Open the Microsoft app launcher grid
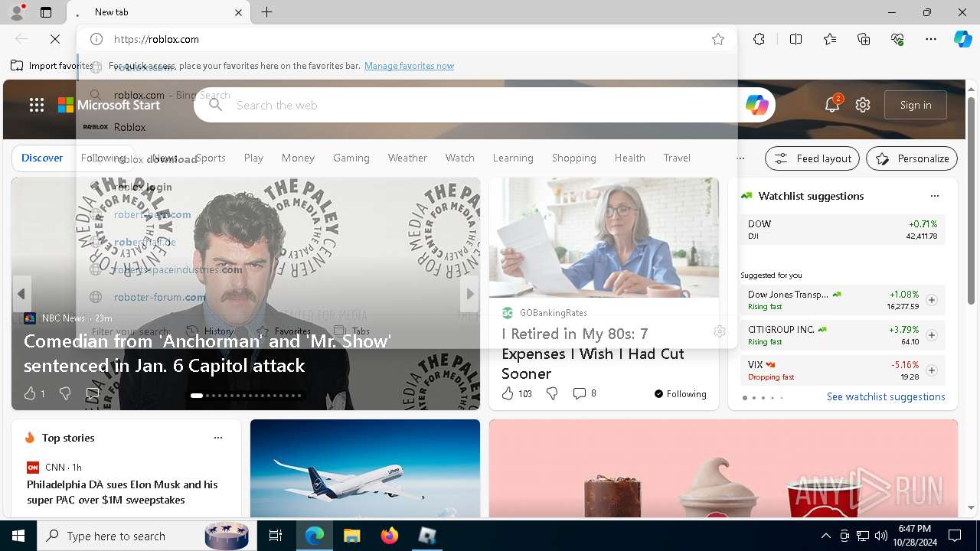Viewport: 980px width, 551px height. point(36,105)
